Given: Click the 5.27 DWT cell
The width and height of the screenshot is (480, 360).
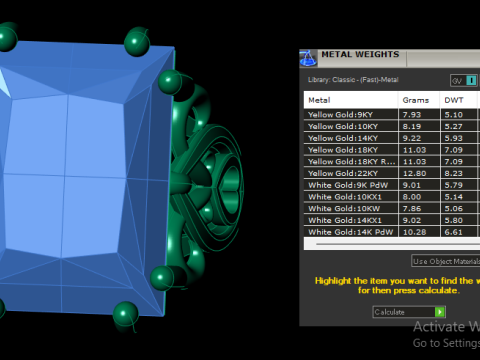Looking at the screenshot, I should click(459, 126).
